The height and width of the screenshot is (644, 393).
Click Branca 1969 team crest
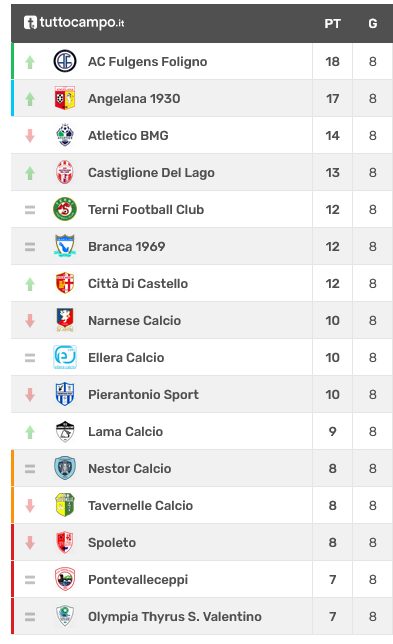pyautogui.click(x=65, y=246)
